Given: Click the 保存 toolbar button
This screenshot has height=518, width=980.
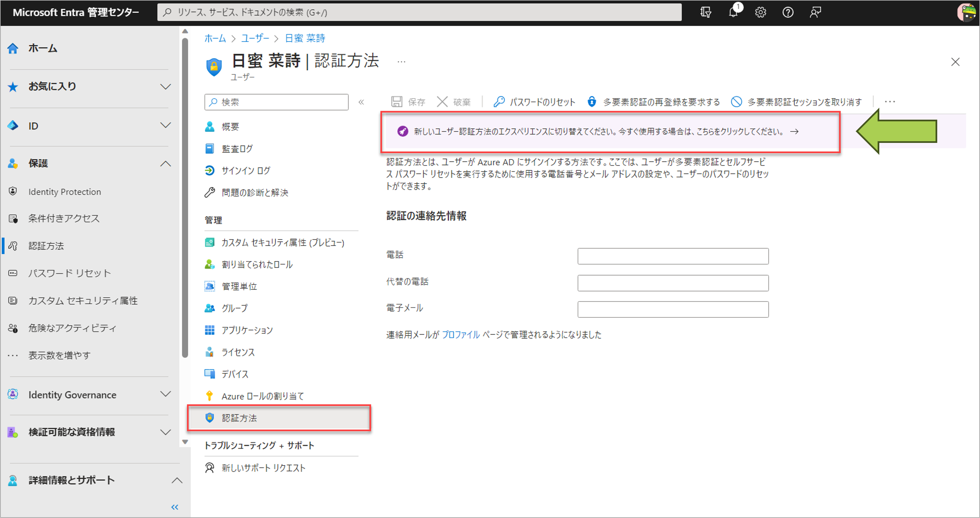Looking at the screenshot, I should [x=408, y=102].
